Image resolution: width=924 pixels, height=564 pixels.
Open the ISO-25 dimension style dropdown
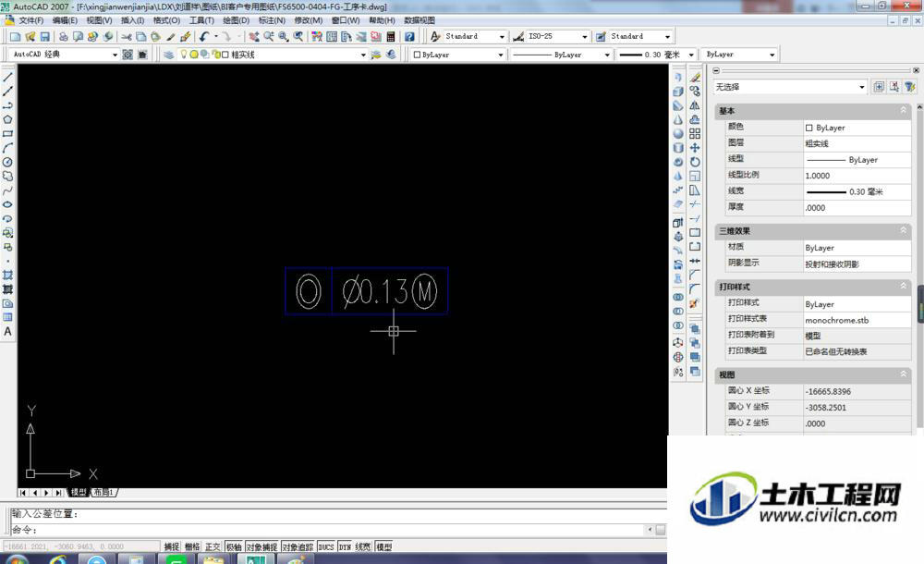pyautogui.click(x=585, y=37)
